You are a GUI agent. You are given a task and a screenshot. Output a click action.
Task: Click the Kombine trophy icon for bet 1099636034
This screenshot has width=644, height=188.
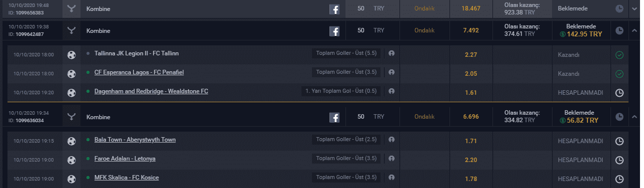pyautogui.click(x=71, y=117)
